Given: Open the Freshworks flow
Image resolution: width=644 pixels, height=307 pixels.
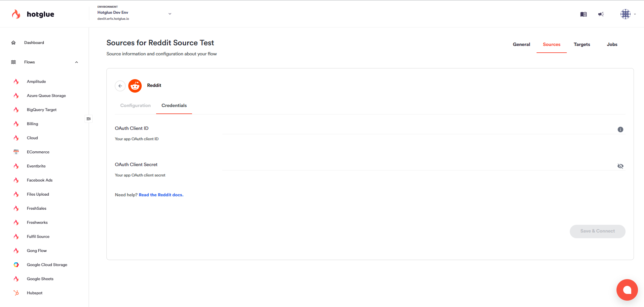Looking at the screenshot, I should pyautogui.click(x=37, y=222).
